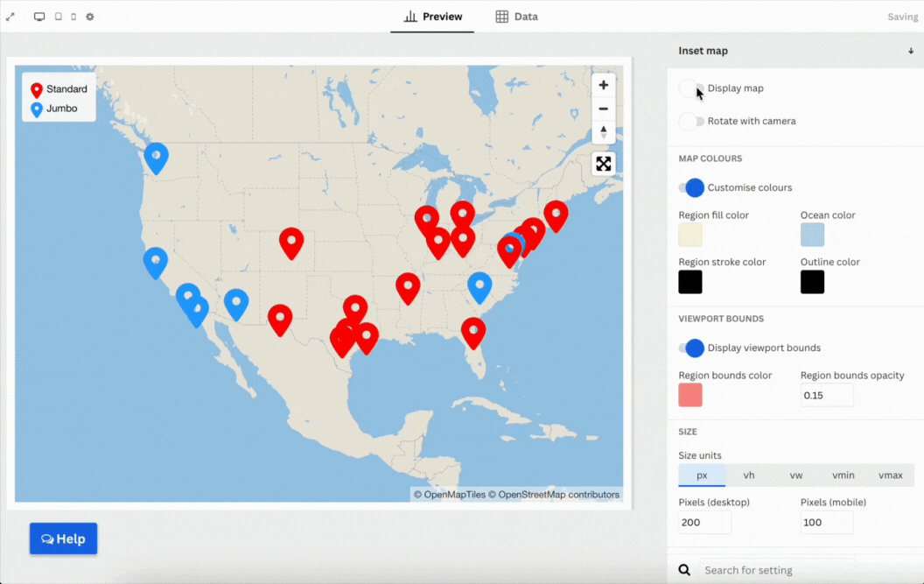924x584 pixels.
Task: Zoom in on the map
Action: [603, 86]
